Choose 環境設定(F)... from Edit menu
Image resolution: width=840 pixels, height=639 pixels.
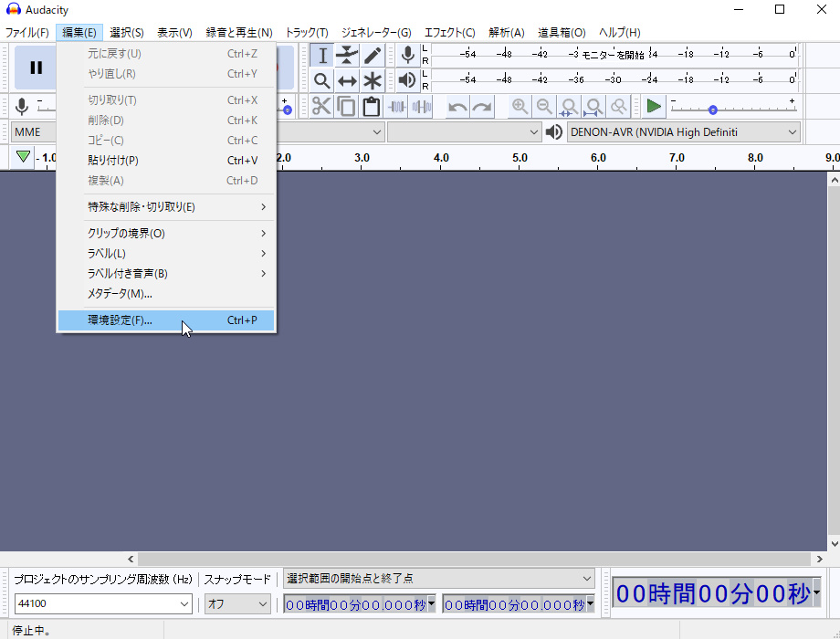pos(121,320)
